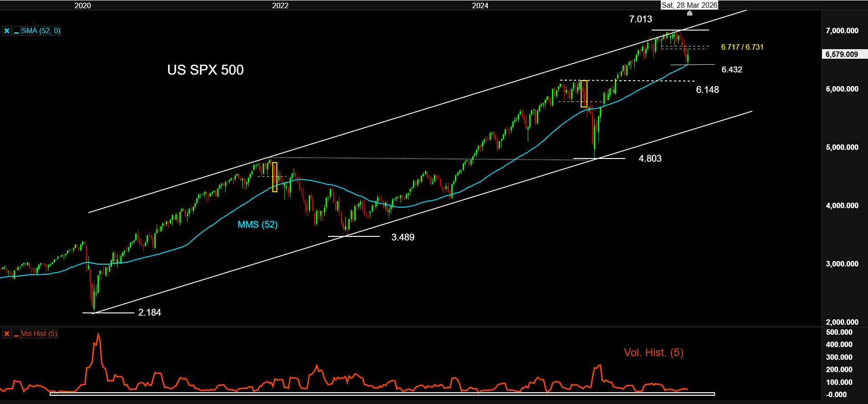This screenshot has width=868, height=404.
Task: Click the 500.000 volatility axis label
Action: click(x=839, y=332)
